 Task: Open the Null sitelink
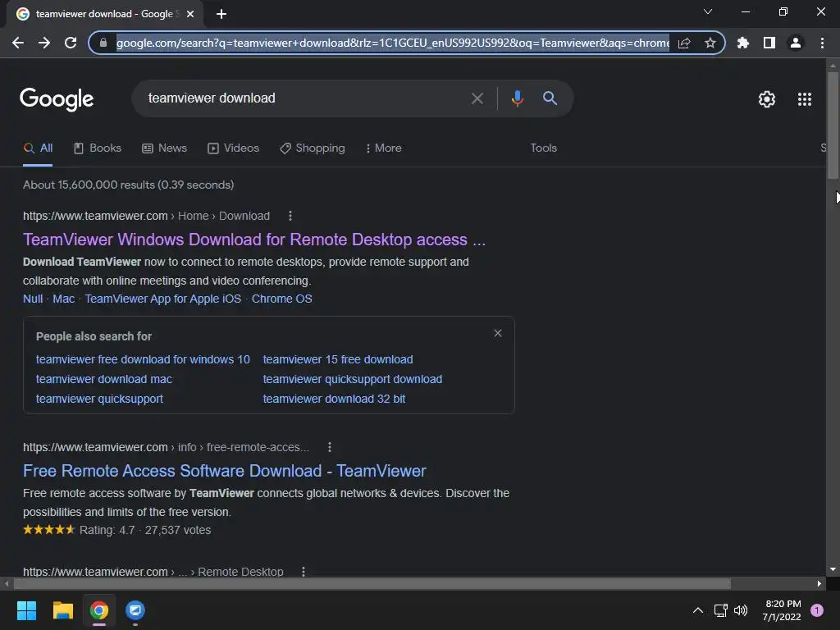[x=33, y=299]
